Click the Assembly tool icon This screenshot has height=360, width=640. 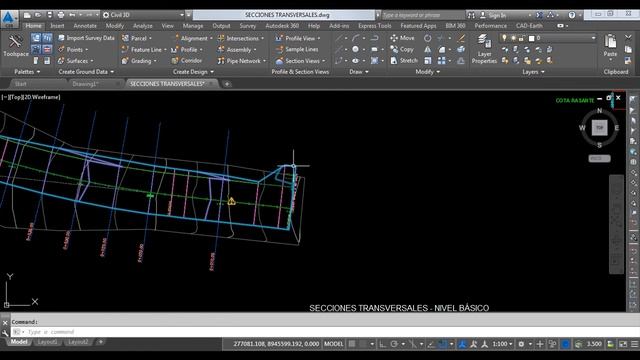tap(221, 49)
